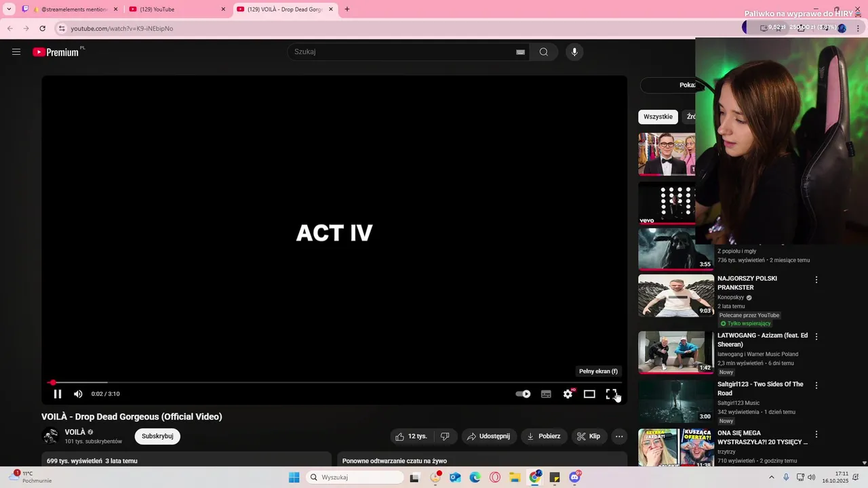Open Chrome menu three dots
Screen dimensions: 868x488
[858, 28]
